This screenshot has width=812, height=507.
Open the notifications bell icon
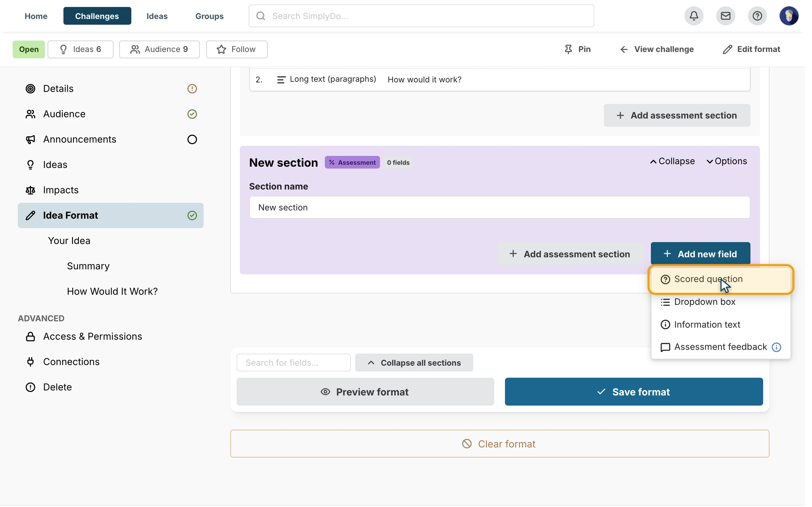pos(694,16)
